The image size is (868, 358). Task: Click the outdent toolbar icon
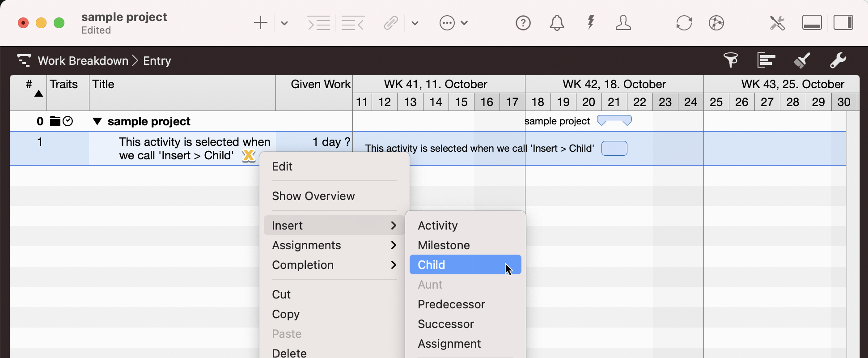click(352, 23)
